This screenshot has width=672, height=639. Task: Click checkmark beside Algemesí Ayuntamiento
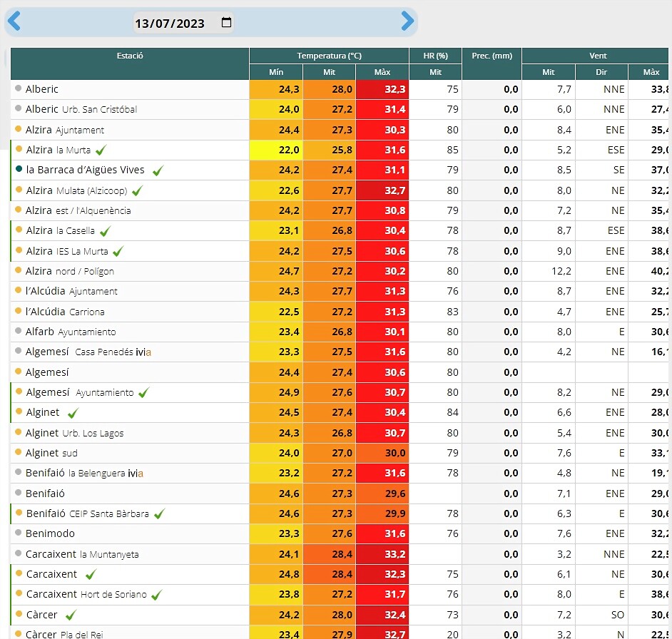[x=144, y=392]
